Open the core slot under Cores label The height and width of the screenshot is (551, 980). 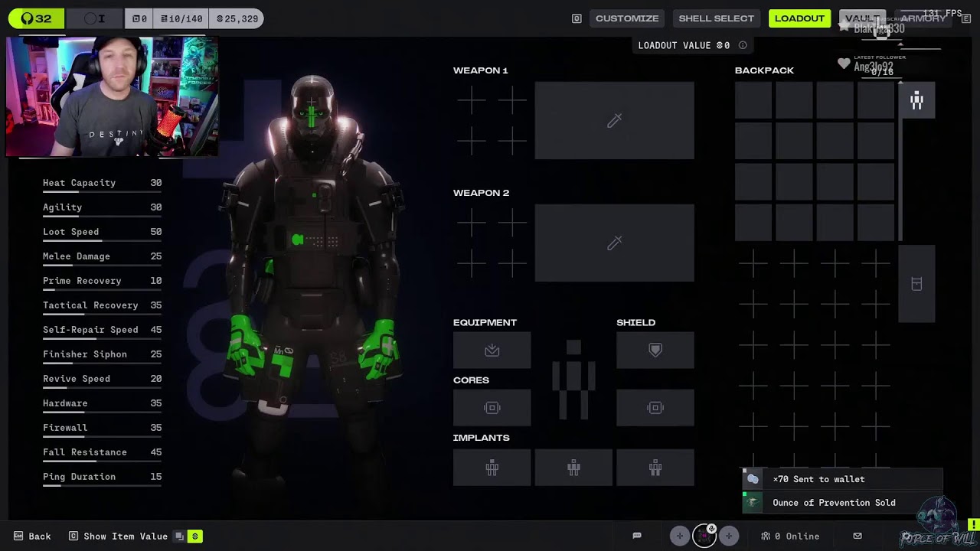(492, 408)
